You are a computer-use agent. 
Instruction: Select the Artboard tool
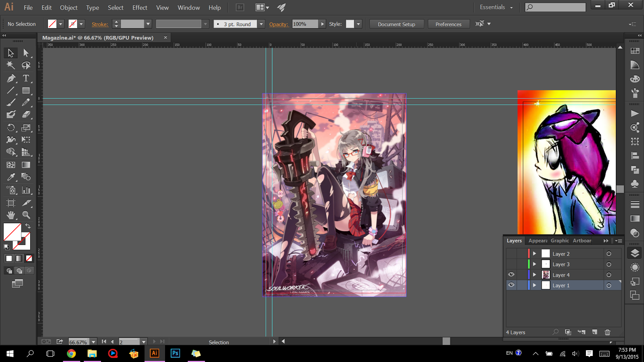(11, 203)
